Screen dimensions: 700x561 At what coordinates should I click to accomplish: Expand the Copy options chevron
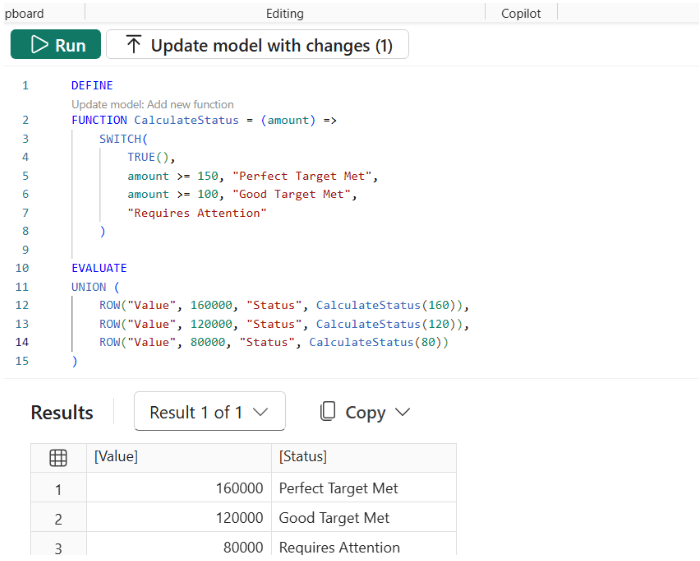[x=402, y=412]
